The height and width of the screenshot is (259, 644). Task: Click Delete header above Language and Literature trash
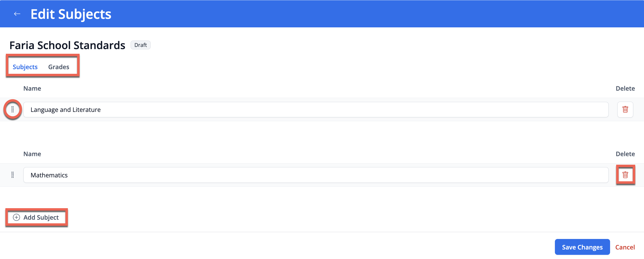[625, 88]
